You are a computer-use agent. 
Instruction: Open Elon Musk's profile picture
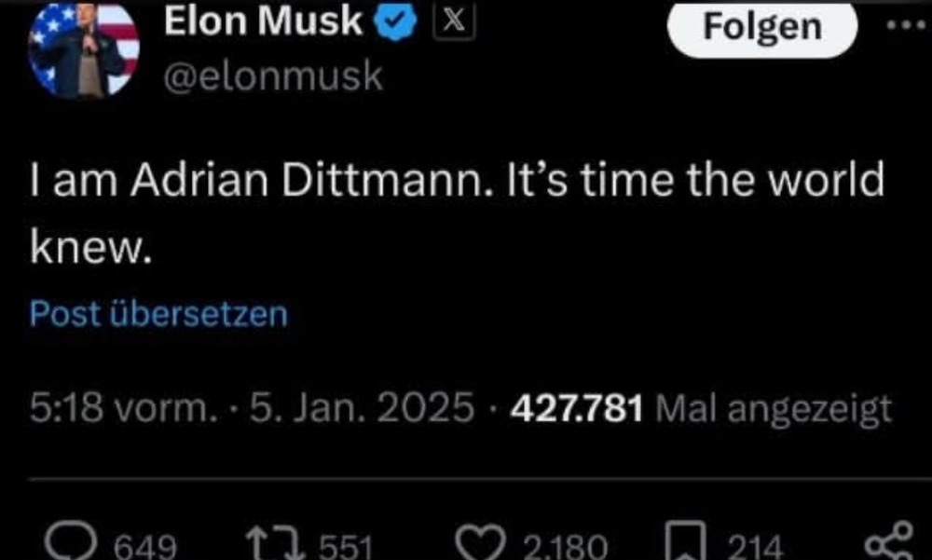click(x=84, y=48)
